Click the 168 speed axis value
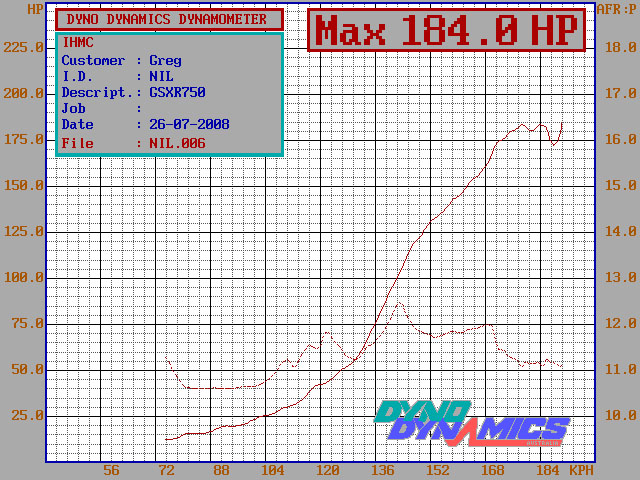This screenshot has width=640, height=480. [x=493, y=470]
